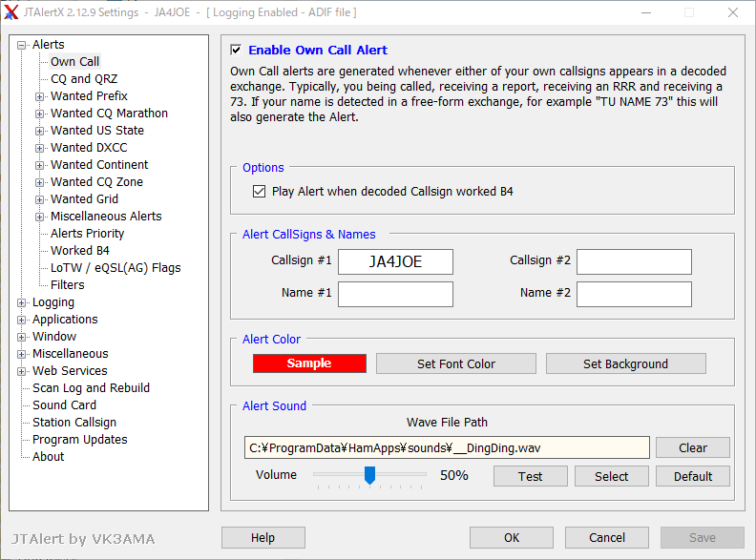Click the Name #1 field

(395, 294)
